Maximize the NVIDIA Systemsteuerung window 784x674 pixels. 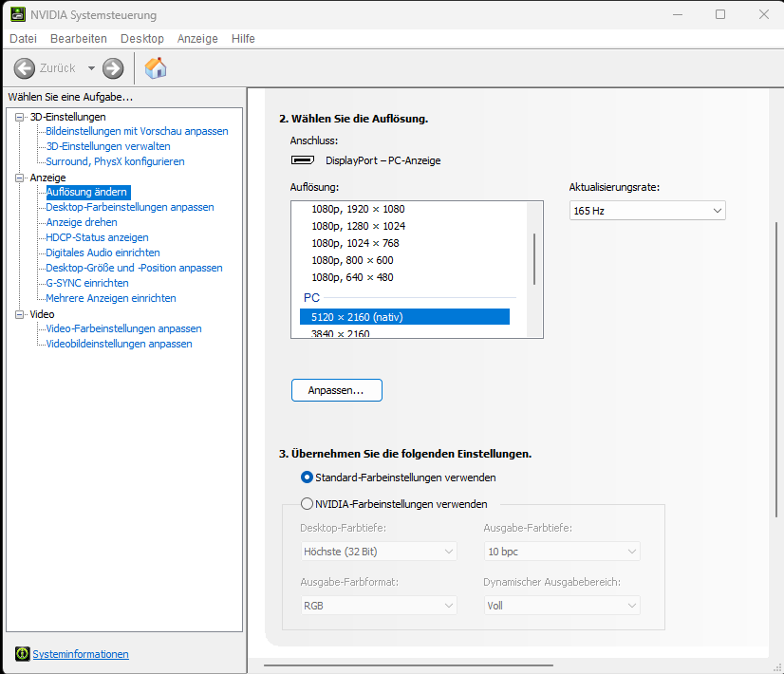pyautogui.click(x=720, y=14)
